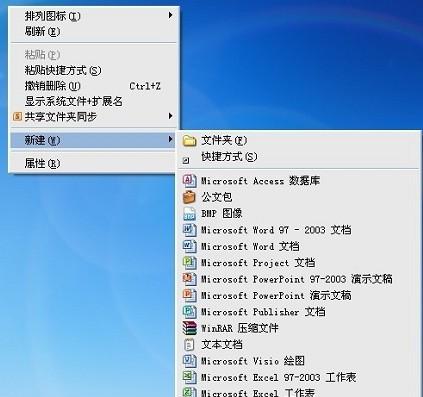Select Microsoft Publisher 文档 entry
The width and height of the screenshot is (423, 397).
click(299, 312)
